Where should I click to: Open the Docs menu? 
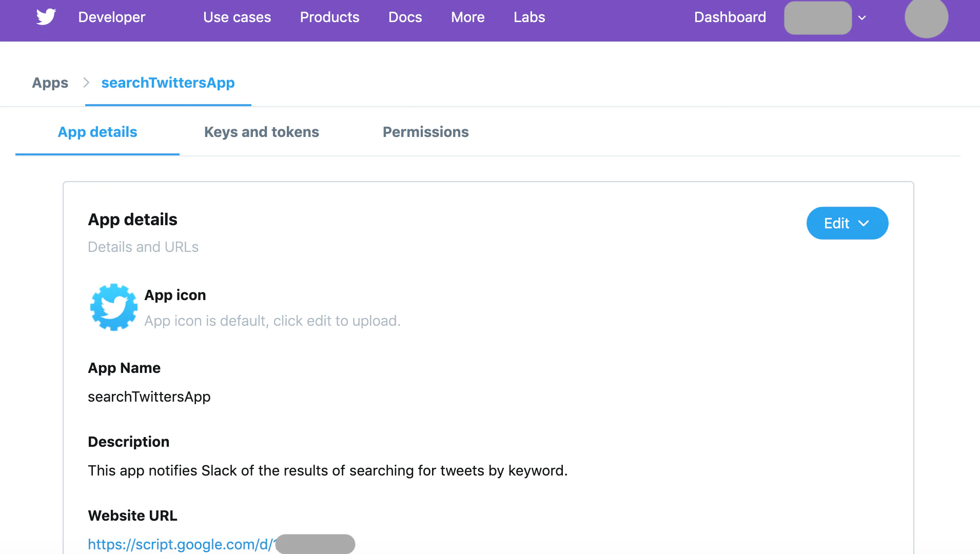pyautogui.click(x=405, y=17)
